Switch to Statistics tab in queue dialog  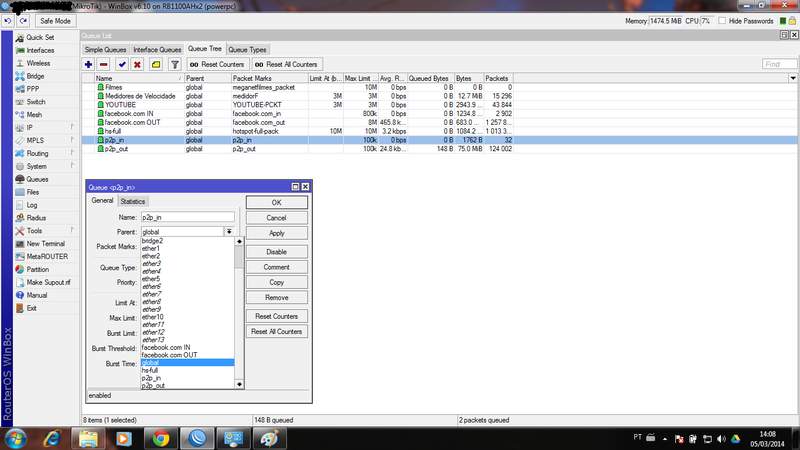point(133,202)
